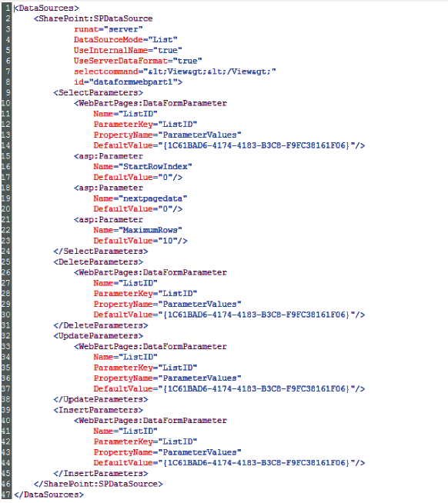Click WebPartPages:DataFormParameter on line 33
This screenshot has height=503, width=448.
pyautogui.click(x=150, y=346)
